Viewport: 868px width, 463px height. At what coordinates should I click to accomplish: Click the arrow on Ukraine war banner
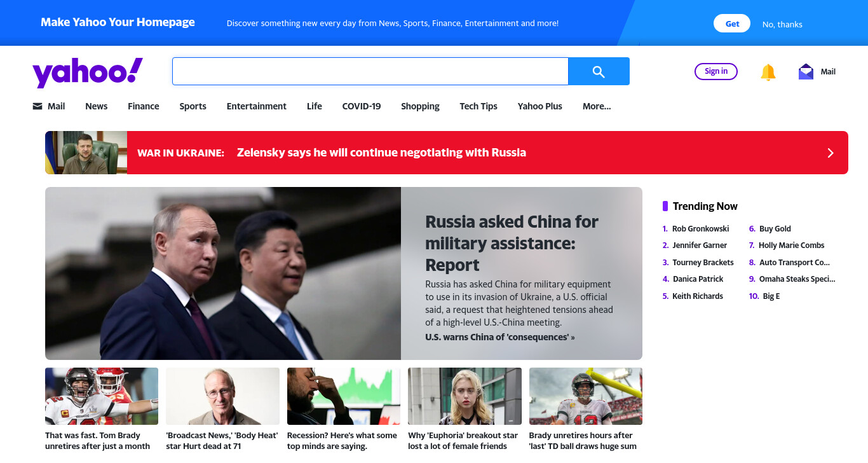click(830, 153)
